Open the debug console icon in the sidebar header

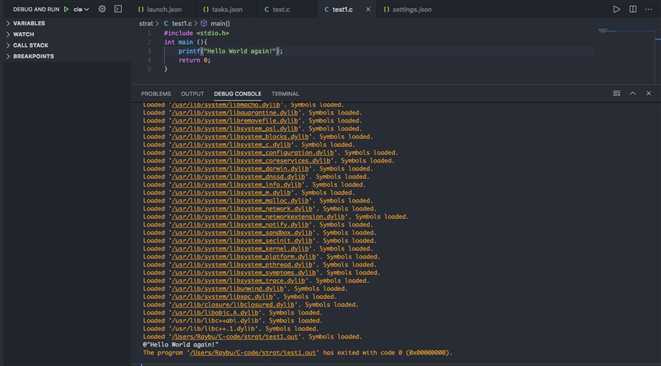pyautogui.click(x=118, y=9)
